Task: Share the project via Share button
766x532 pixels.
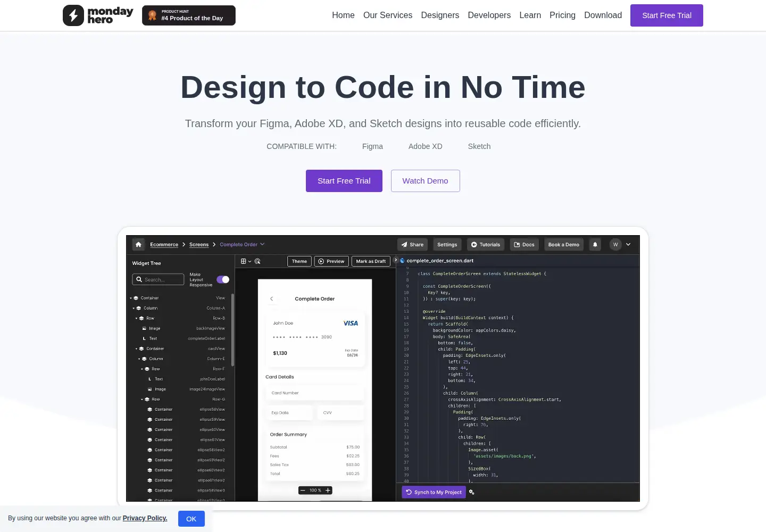Action: (x=412, y=245)
